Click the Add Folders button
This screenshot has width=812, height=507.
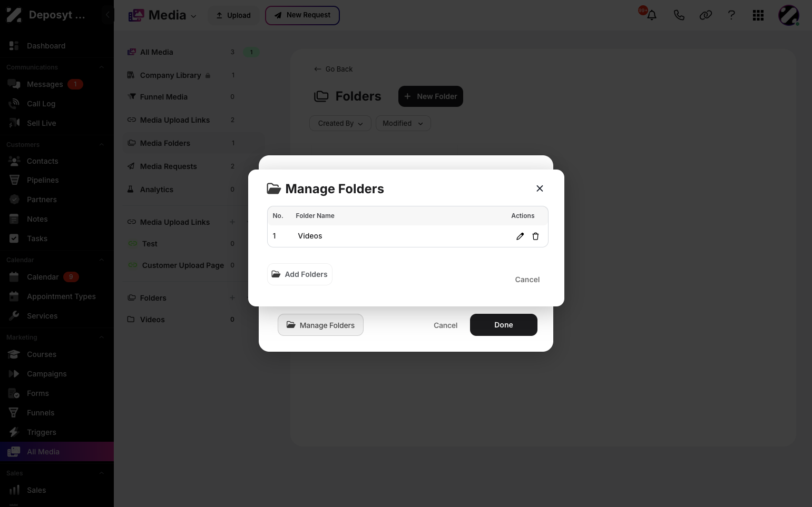(x=300, y=274)
